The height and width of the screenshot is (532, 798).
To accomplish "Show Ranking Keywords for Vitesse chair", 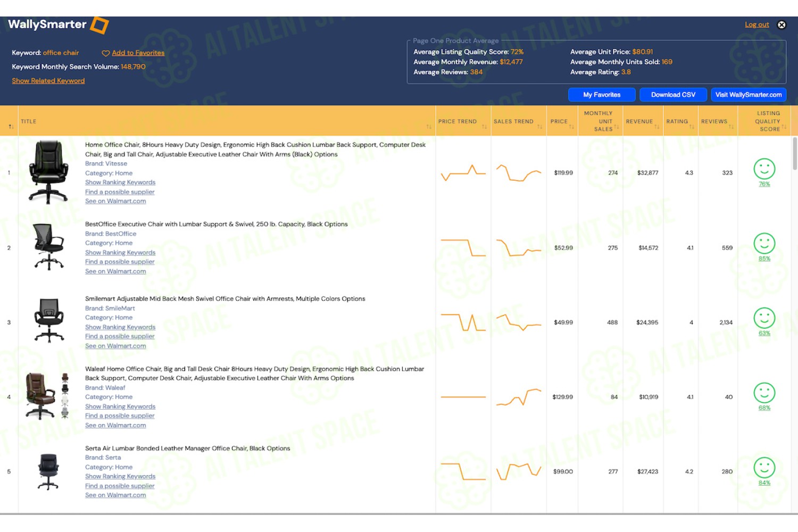I will point(120,182).
